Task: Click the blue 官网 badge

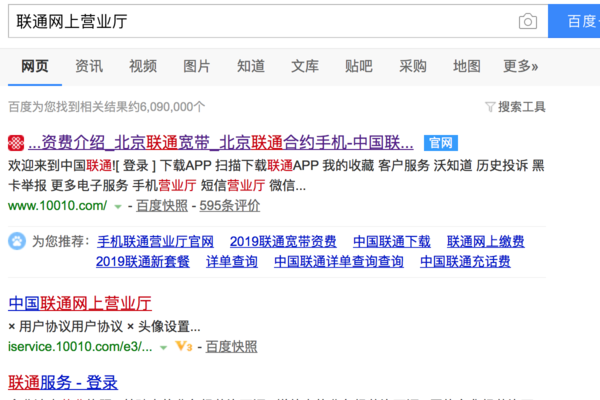Action: 440,143
